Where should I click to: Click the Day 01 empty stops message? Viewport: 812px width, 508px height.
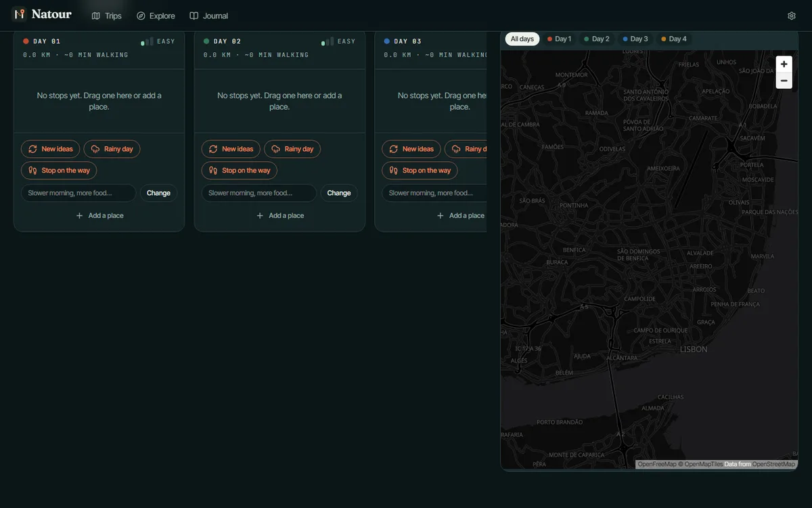coord(99,101)
